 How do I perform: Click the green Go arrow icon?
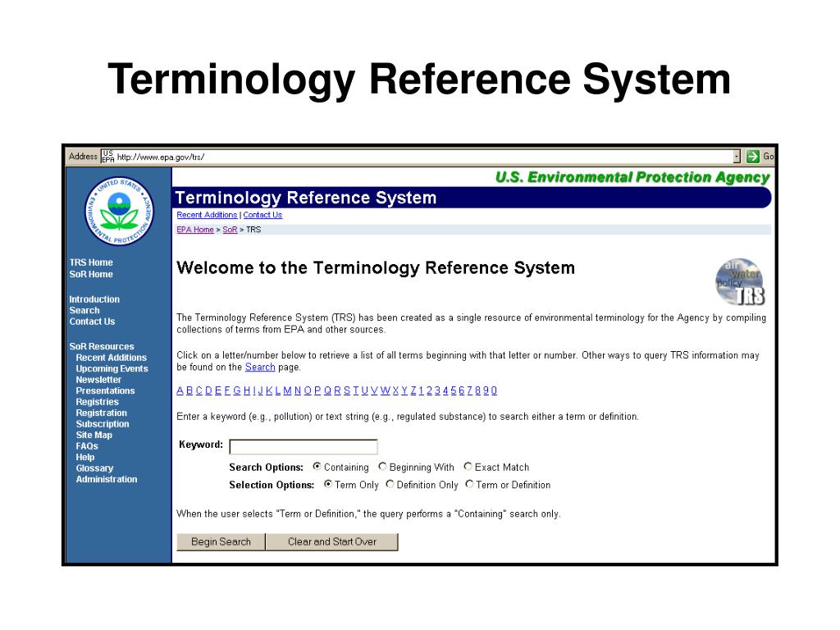click(753, 157)
